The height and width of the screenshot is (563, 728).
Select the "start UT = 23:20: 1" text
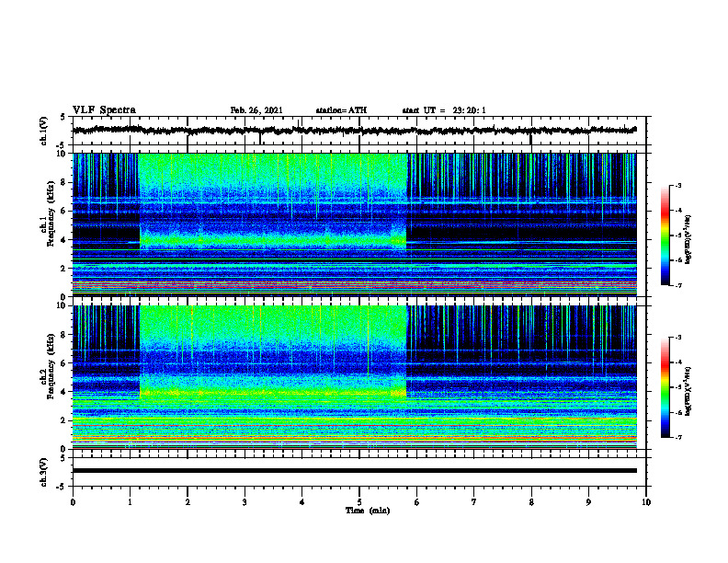click(x=444, y=110)
